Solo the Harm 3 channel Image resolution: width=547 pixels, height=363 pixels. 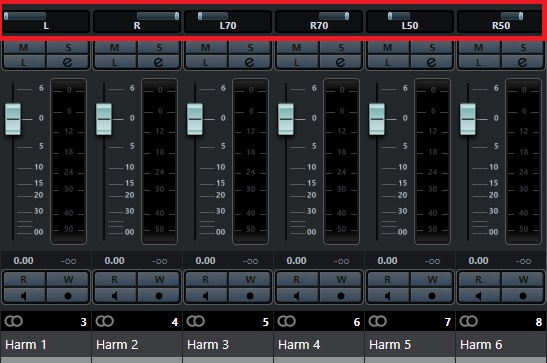pyautogui.click(x=249, y=47)
